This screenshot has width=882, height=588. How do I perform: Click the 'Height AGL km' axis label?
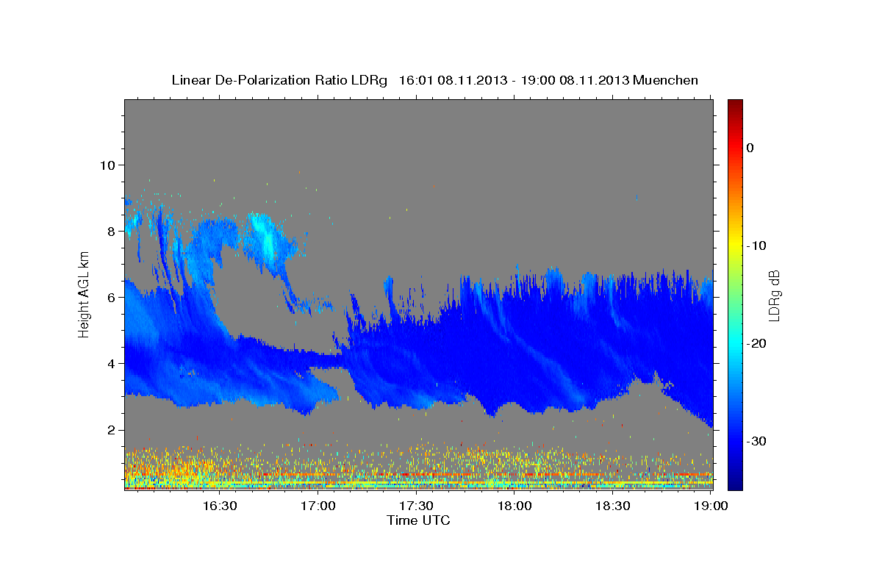point(84,294)
